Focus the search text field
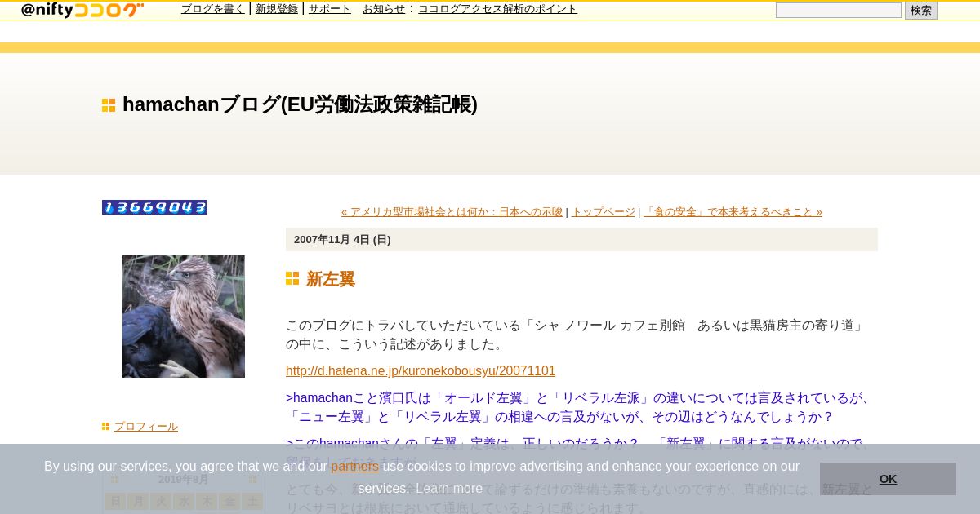The width and height of the screenshot is (980, 514). [838, 11]
